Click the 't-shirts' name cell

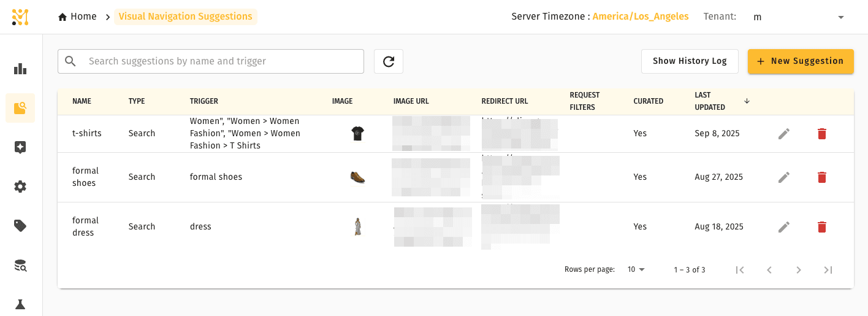point(87,134)
